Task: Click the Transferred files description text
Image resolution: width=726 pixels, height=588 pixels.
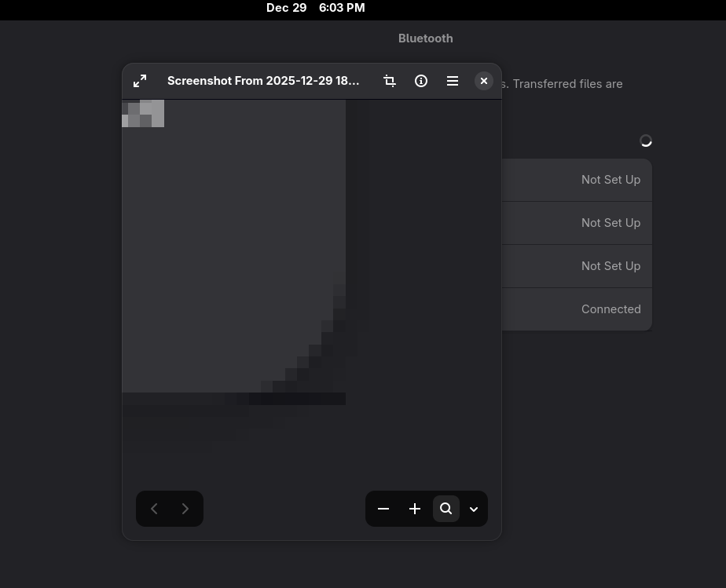Action: click(x=562, y=84)
